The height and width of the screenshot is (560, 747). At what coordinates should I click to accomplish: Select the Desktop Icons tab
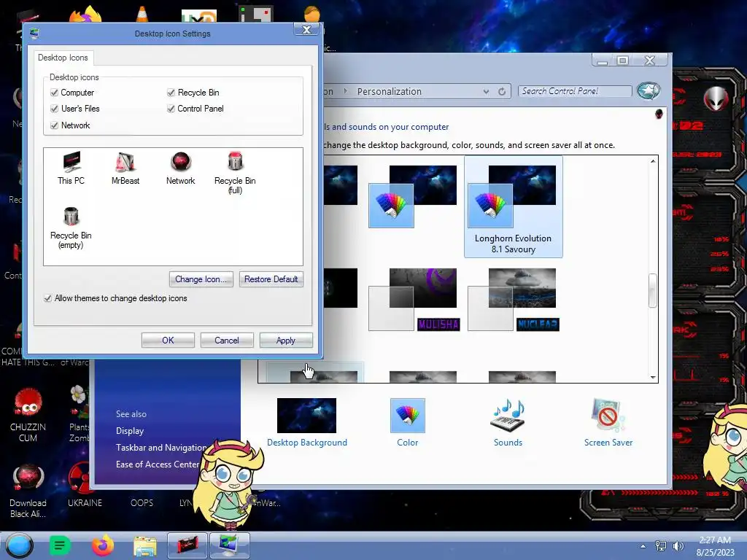pos(63,58)
